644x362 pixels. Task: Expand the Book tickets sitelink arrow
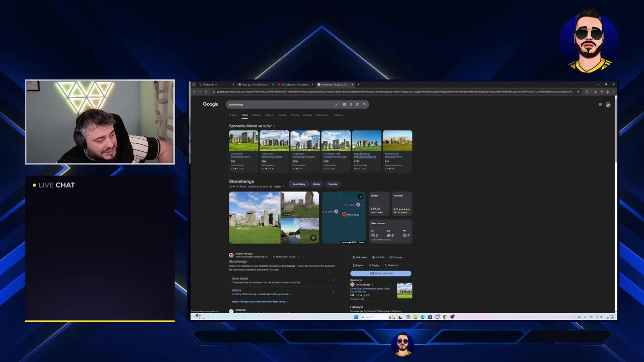point(334,280)
